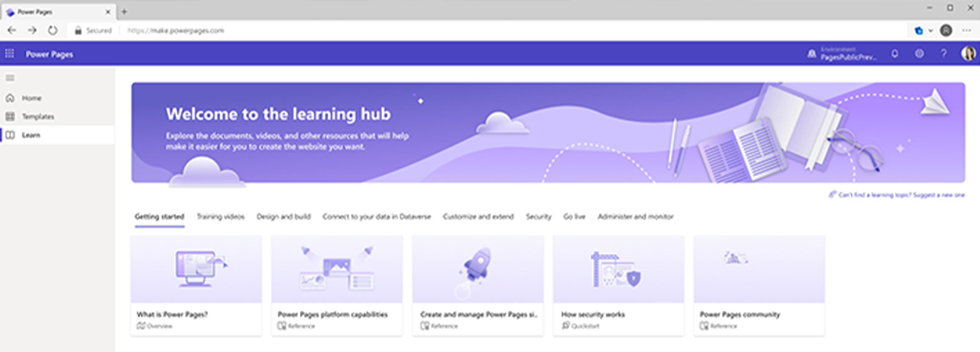Switch to Customize and extend tab

click(x=478, y=217)
